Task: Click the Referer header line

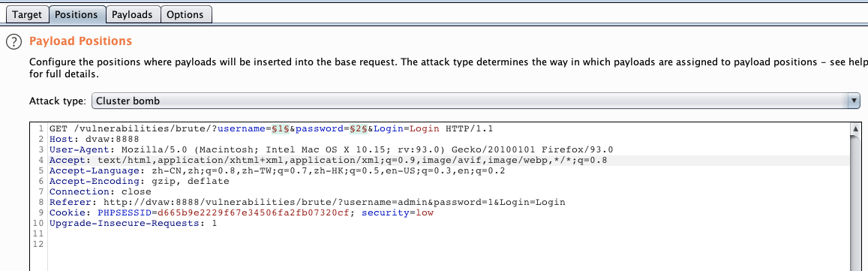Action: [x=308, y=202]
